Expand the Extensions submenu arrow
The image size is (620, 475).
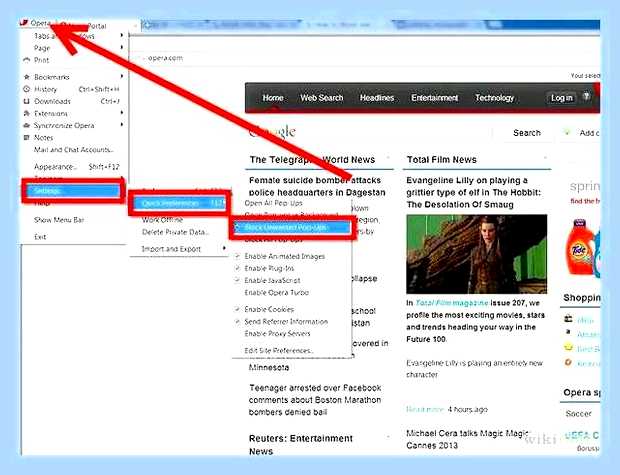122,113
